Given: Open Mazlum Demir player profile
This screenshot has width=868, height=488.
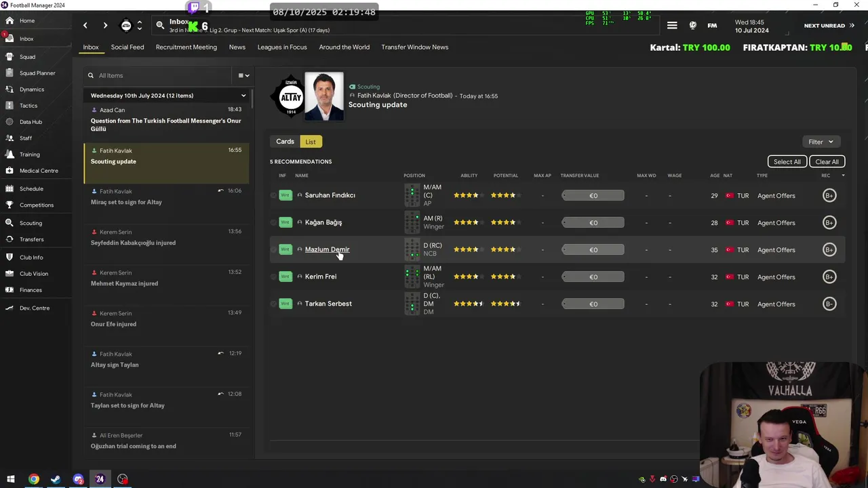Looking at the screenshot, I should point(327,249).
